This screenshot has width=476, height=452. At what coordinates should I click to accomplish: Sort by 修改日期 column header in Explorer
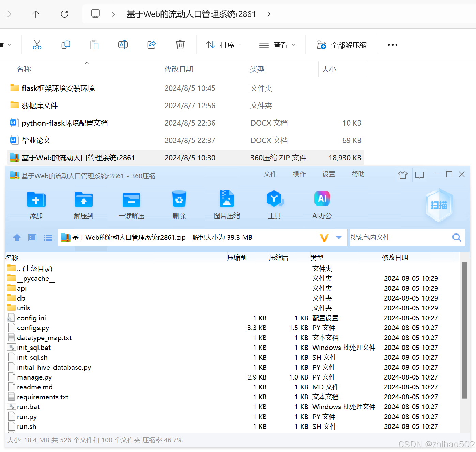click(179, 69)
